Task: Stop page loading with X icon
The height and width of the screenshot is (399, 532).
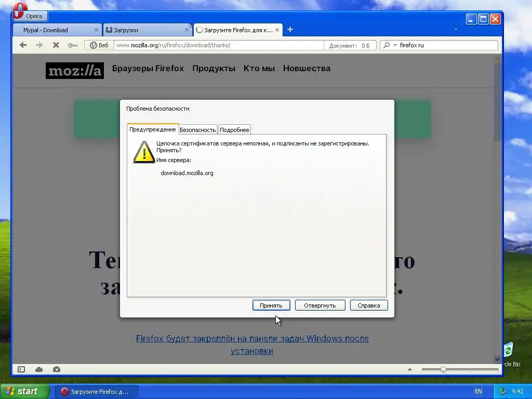Action: pyautogui.click(x=56, y=45)
